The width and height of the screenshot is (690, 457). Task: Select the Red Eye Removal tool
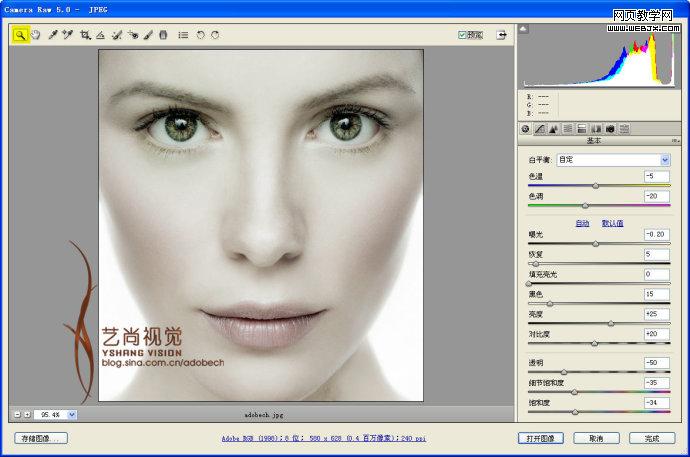coord(132,35)
